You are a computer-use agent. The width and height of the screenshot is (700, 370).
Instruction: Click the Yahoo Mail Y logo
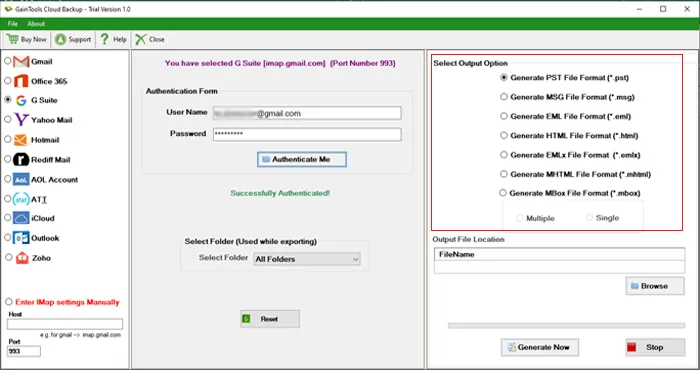pyautogui.click(x=21, y=120)
